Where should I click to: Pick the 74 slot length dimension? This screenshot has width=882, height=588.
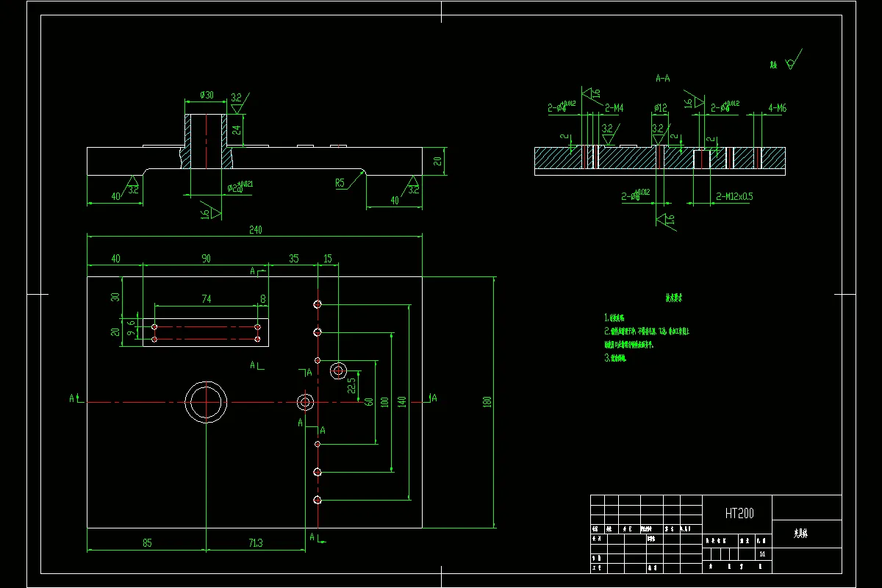[207, 298]
